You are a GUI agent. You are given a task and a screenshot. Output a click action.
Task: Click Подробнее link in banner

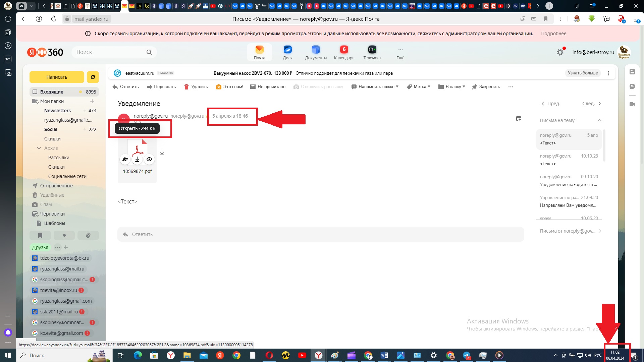[553, 34]
